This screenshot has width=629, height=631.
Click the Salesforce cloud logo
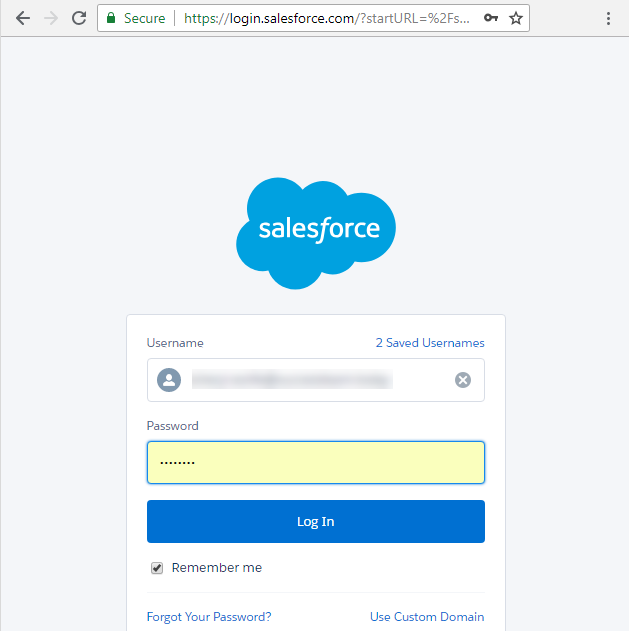click(316, 233)
